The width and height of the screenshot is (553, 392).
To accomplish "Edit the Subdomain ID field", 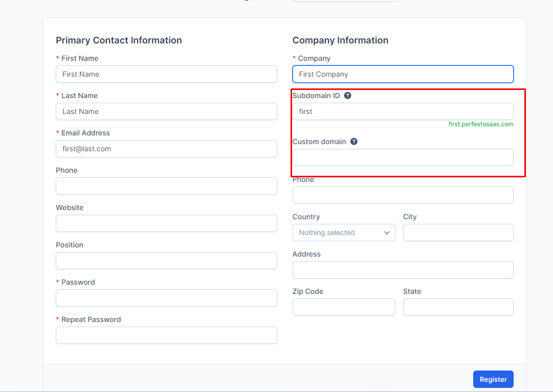I will click(x=403, y=111).
